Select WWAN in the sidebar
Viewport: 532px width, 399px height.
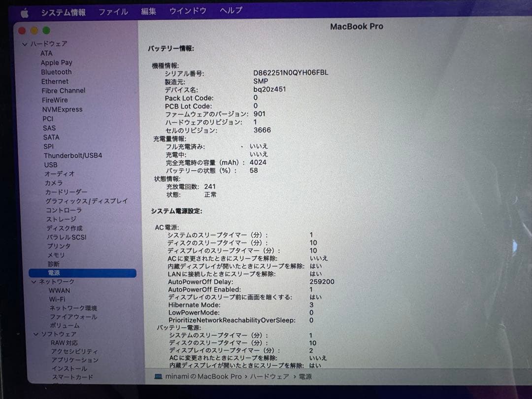[x=60, y=291]
